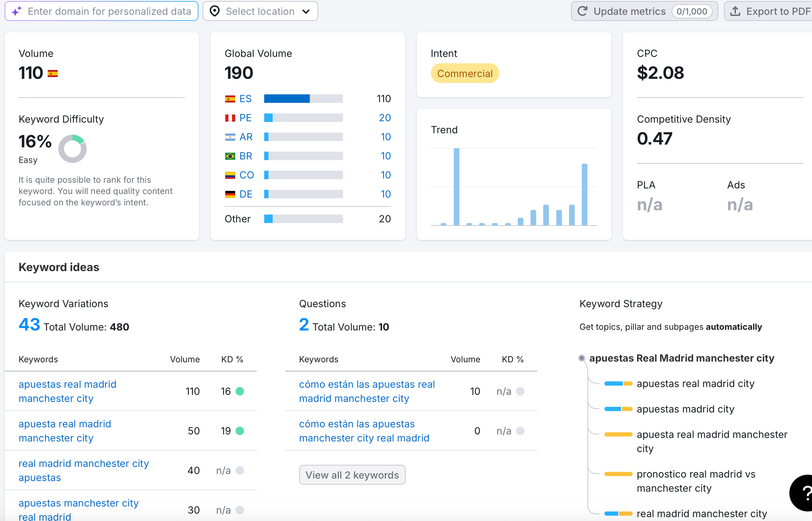This screenshot has width=812, height=521.
Task: Click the green KD dot beside 16
Action: click(240, 391)
